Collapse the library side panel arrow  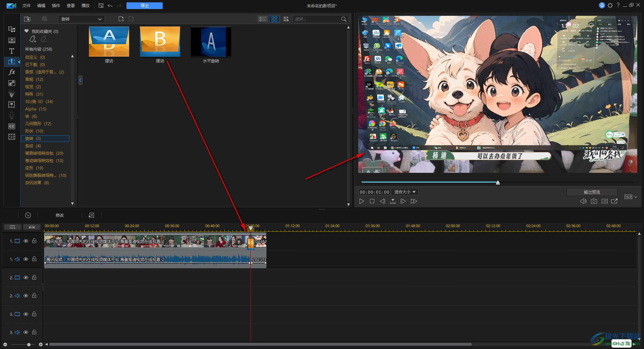[x=80, y=80]
